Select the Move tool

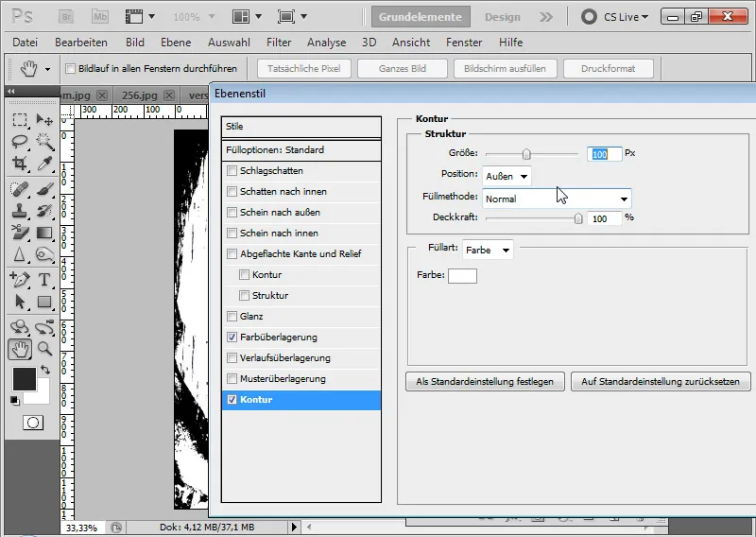click(x=44, y=119)
